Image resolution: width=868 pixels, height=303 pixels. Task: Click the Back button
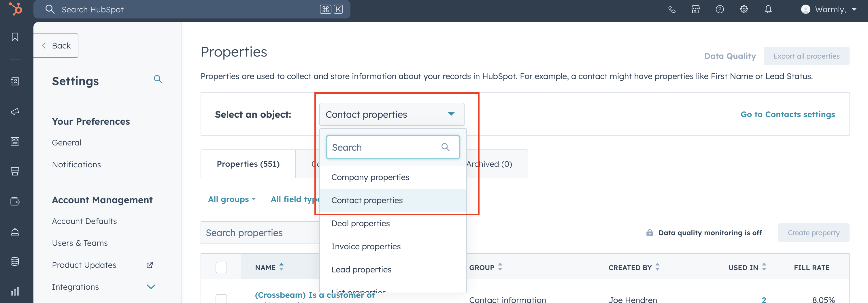56,46
